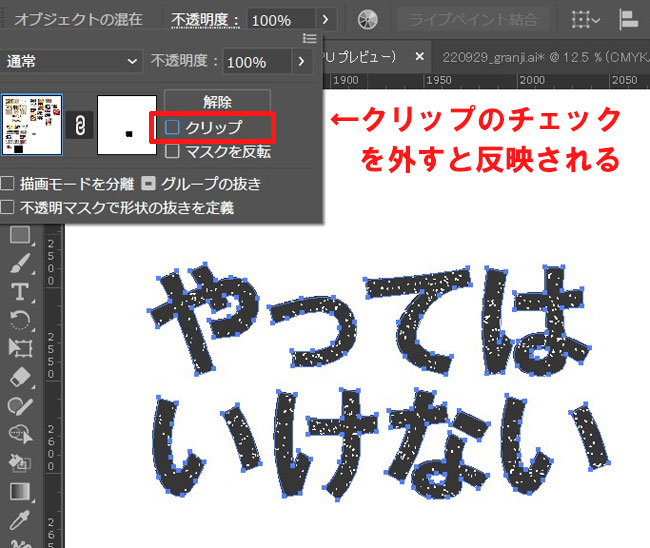Open the Recolor Artwork color wheel
650x548 pixels.
367,19
